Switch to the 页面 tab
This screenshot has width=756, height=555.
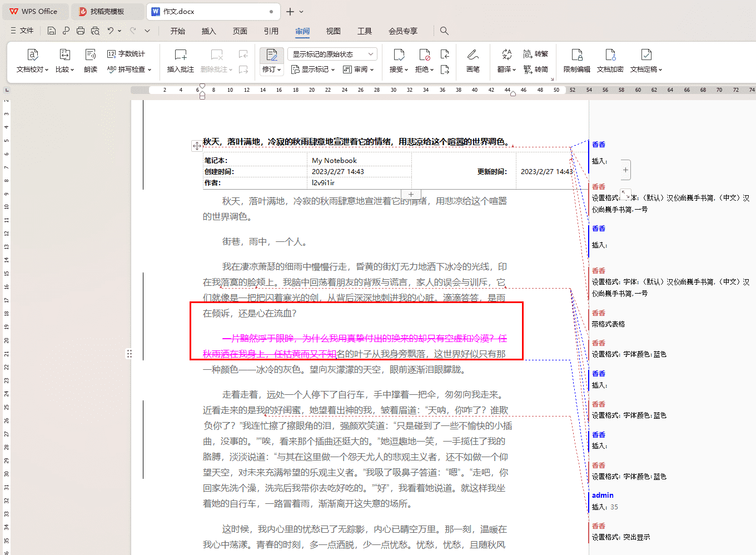[240, 31]
